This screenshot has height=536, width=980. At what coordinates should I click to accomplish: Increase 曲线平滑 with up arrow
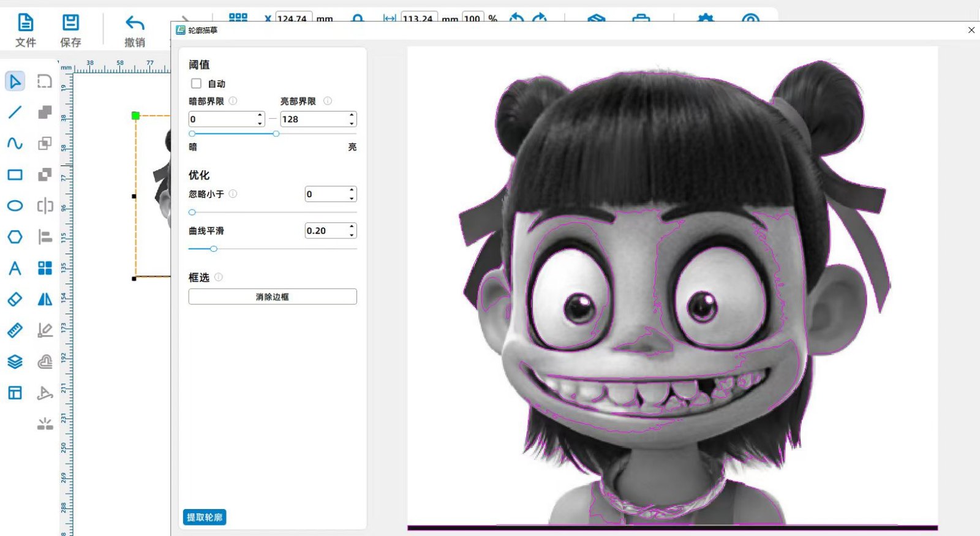(x=352, y=227)
